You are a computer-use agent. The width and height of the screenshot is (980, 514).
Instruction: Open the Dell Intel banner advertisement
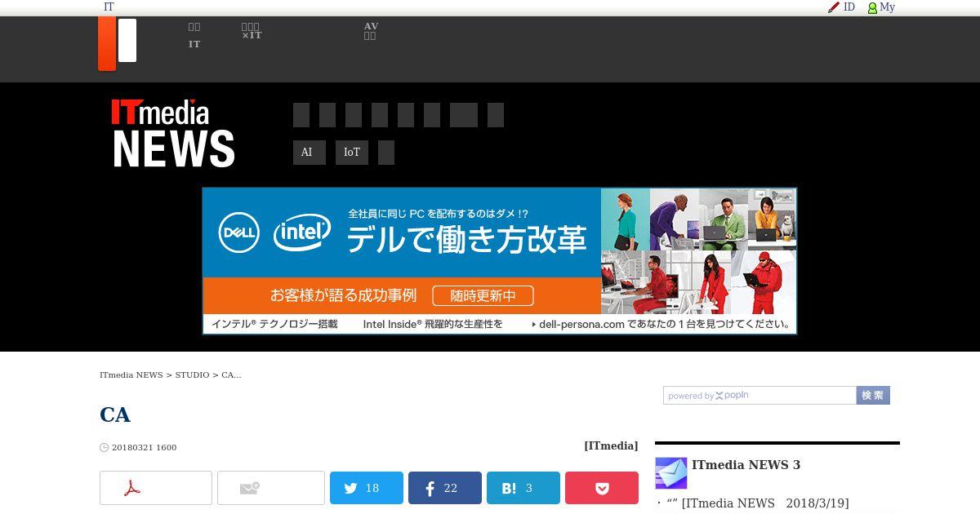point(500,261)
